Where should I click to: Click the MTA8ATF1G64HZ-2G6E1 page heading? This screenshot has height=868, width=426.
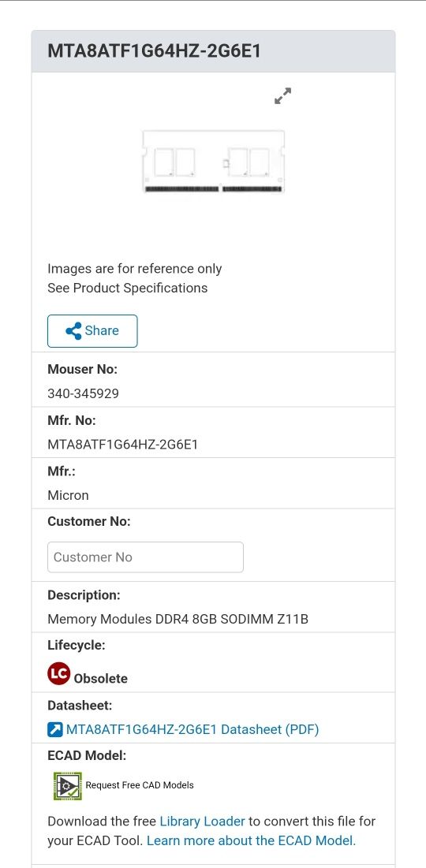[154, 51]
